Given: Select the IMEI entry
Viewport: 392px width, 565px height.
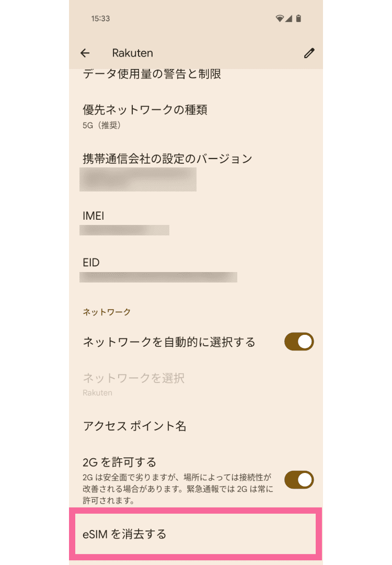Looking at the screenshot, I should click(x=94, y=216).
